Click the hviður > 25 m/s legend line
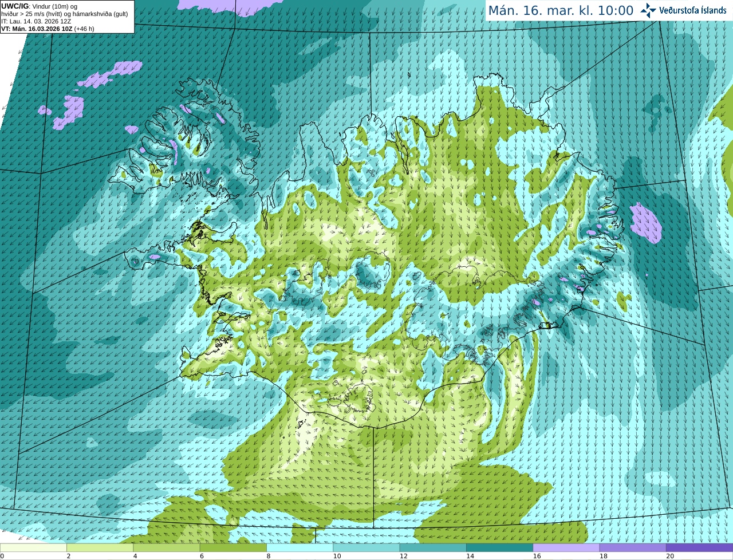This screenshot has height=560, width=733. [x=64, y=14]
